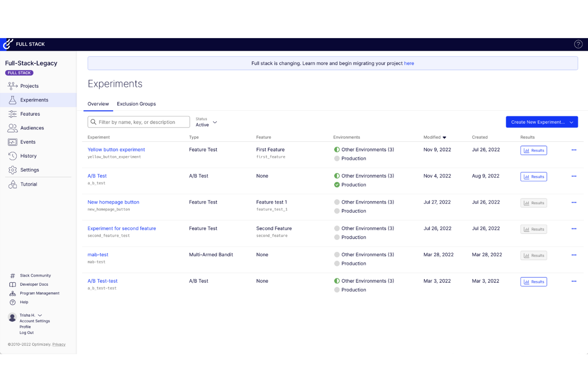Click 'Nov 9, 2022' modified date
The height and width of the screenshot is (392, 588).
(437, 150)
